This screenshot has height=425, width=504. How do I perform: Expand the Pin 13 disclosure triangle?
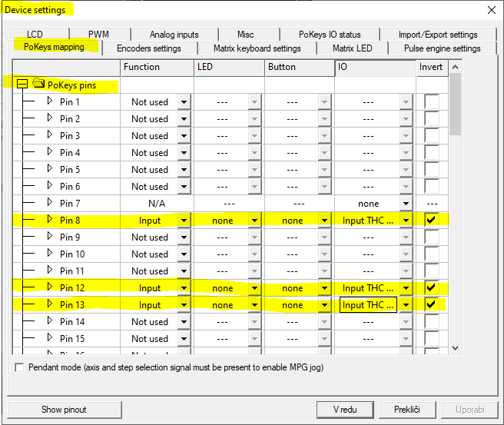tap(49, 304)
